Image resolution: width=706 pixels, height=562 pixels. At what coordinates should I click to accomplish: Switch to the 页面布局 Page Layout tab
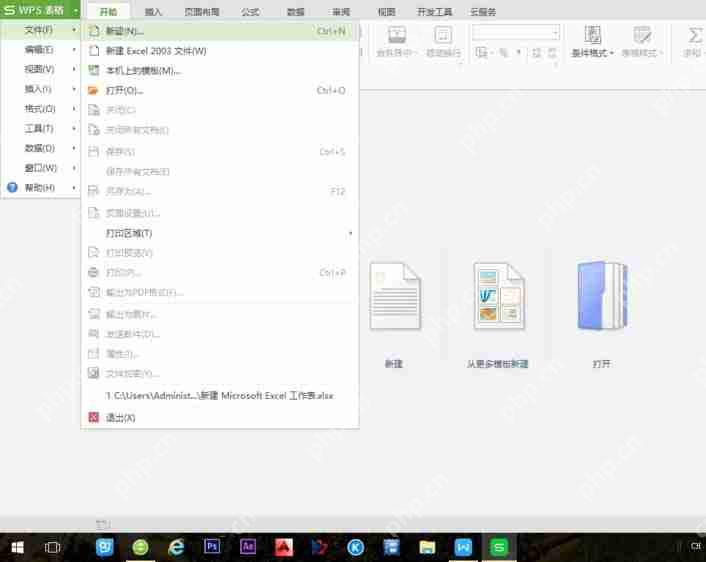pos(202,12)
